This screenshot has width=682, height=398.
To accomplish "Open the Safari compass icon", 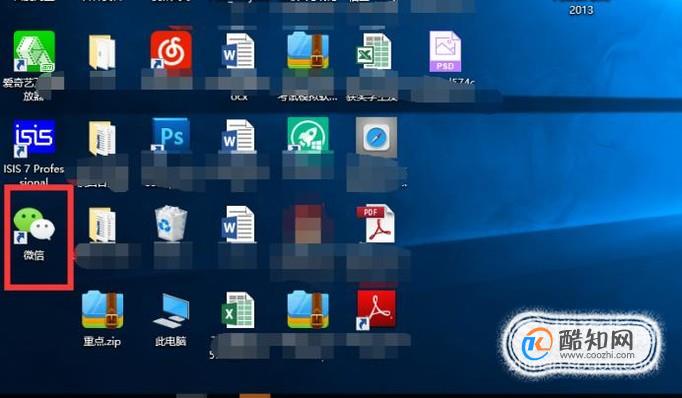I will [x=376, y=137].
